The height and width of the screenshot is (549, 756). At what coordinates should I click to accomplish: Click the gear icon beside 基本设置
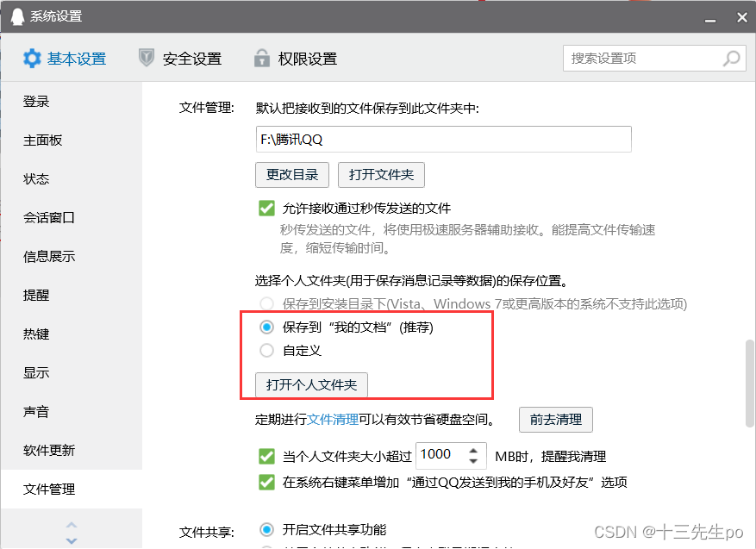(31, 59)
